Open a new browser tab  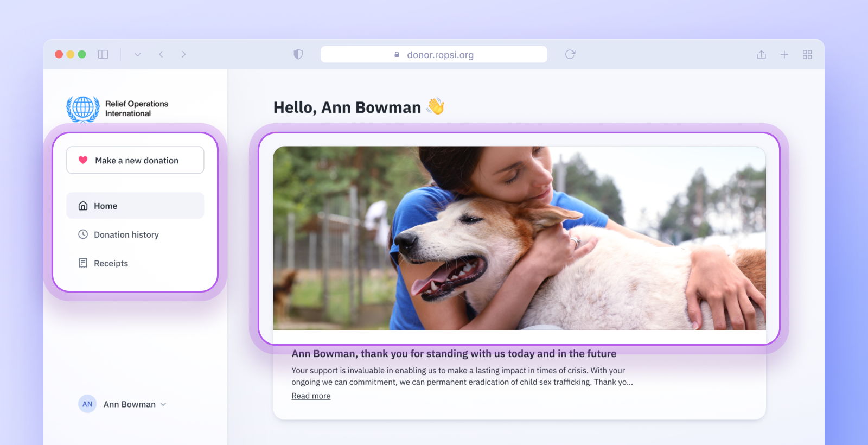click(784, 54)
